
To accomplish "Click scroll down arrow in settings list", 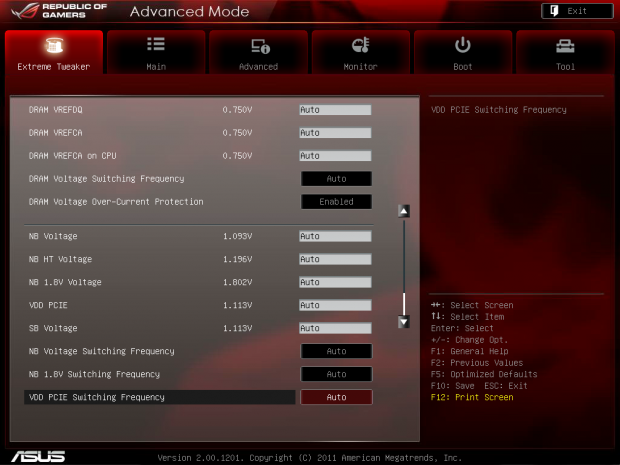I will [403, 322].
